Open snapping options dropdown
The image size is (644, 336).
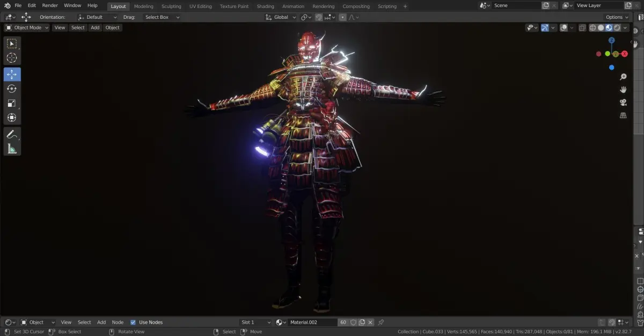330,17
